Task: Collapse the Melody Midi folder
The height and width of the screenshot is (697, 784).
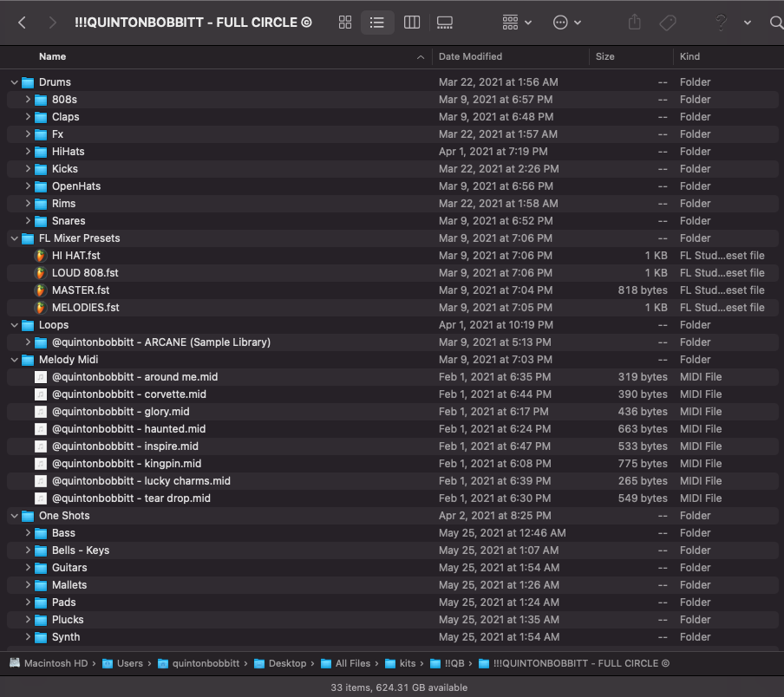Action: [x=15, y=360]
